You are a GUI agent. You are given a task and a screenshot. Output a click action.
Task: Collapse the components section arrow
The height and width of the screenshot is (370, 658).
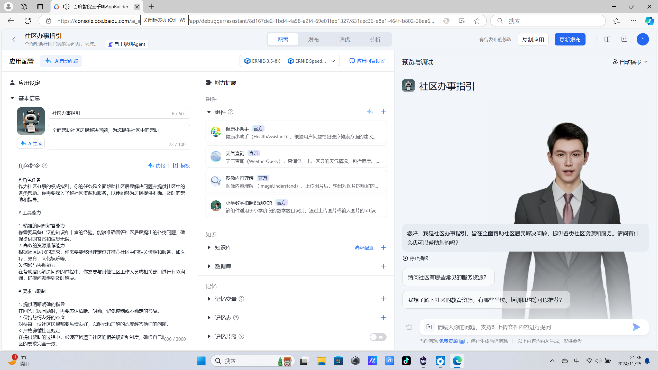coord(209,112)
